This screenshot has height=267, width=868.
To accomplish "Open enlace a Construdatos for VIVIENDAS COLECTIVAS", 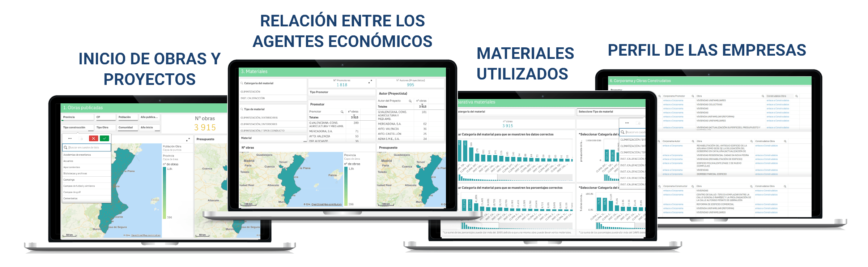I will [778, 104].
